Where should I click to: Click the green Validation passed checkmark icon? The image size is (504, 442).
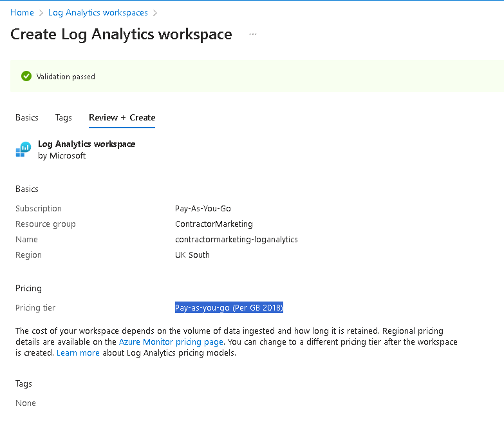pyautogui.click(x=26, y=76)
